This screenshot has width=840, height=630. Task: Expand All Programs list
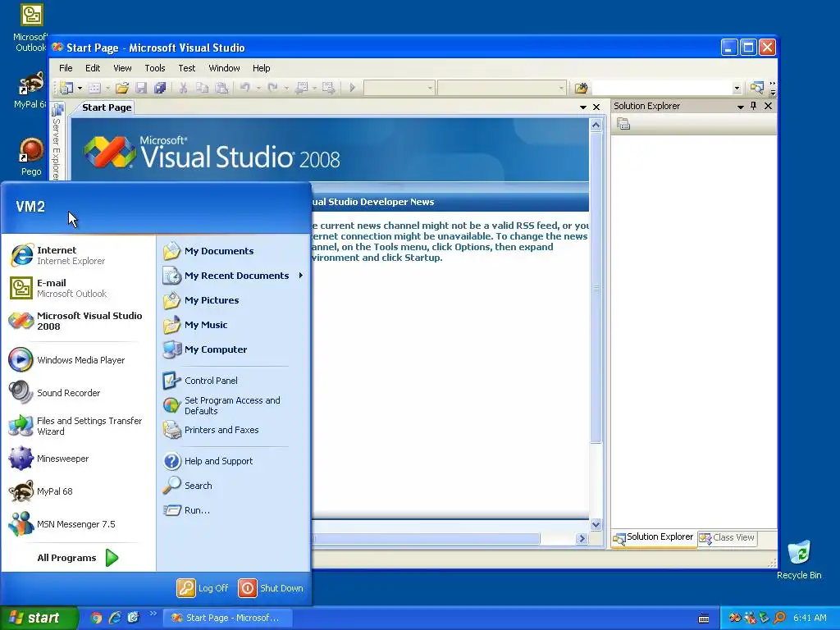click(x=78, y=558)
